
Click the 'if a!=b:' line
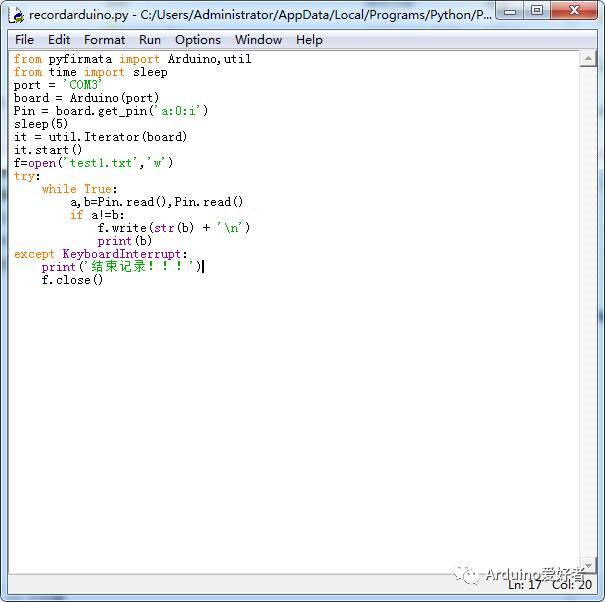tap(97, 215)
